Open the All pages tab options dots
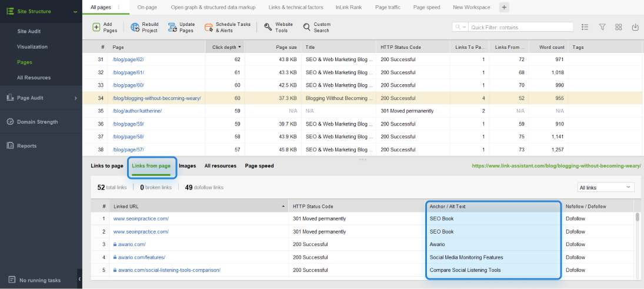 point(119,7)
